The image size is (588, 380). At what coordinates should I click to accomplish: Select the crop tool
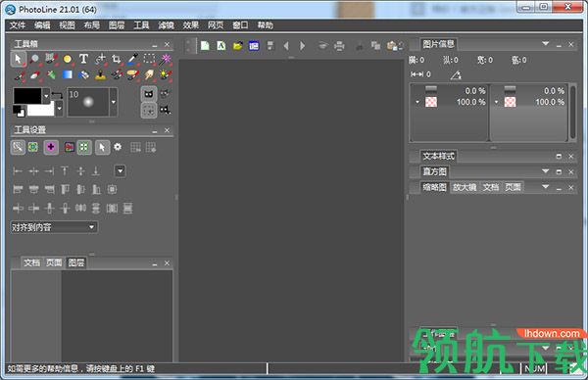tap(117, 59)
